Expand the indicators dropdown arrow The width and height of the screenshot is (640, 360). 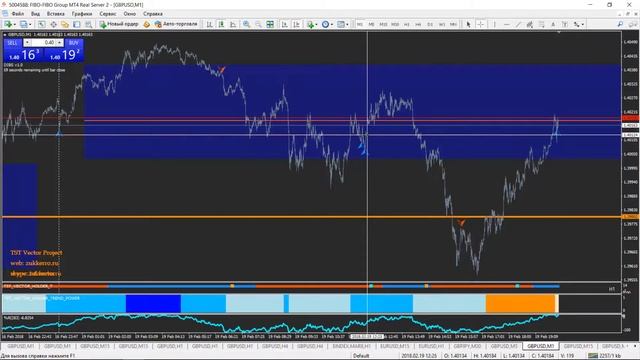click(317, 24)
